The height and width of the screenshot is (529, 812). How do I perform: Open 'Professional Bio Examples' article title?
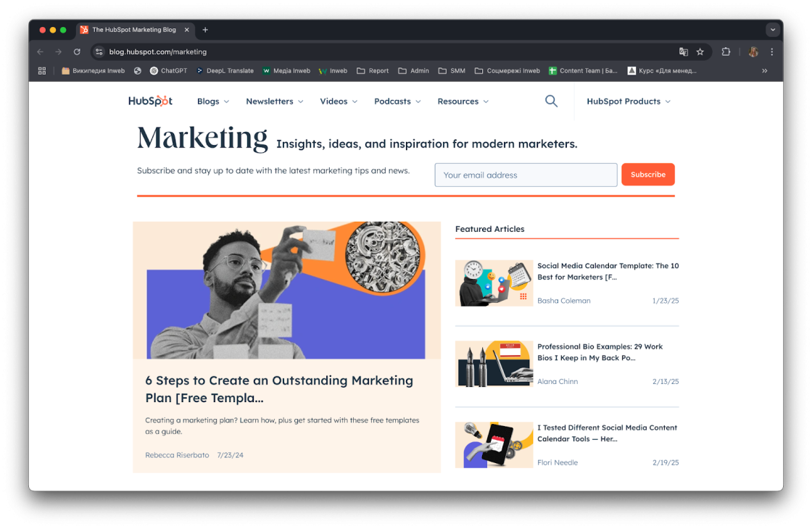(600, 352)
